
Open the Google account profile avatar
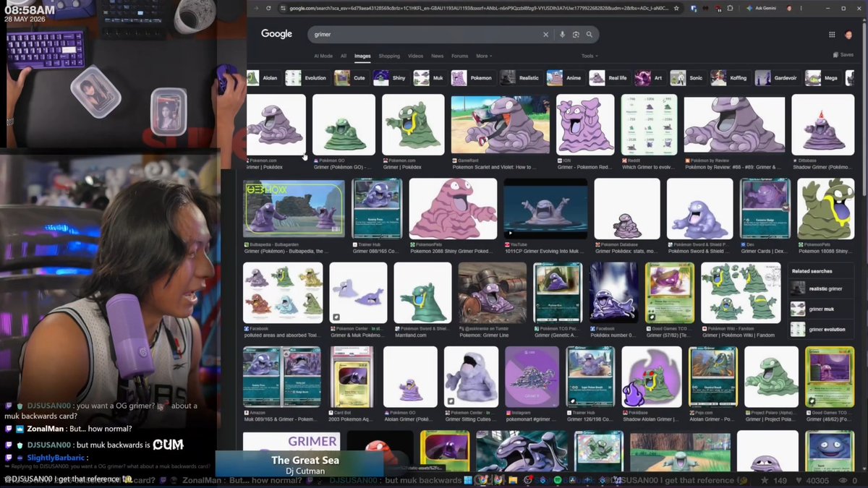[x=849, y=35]
